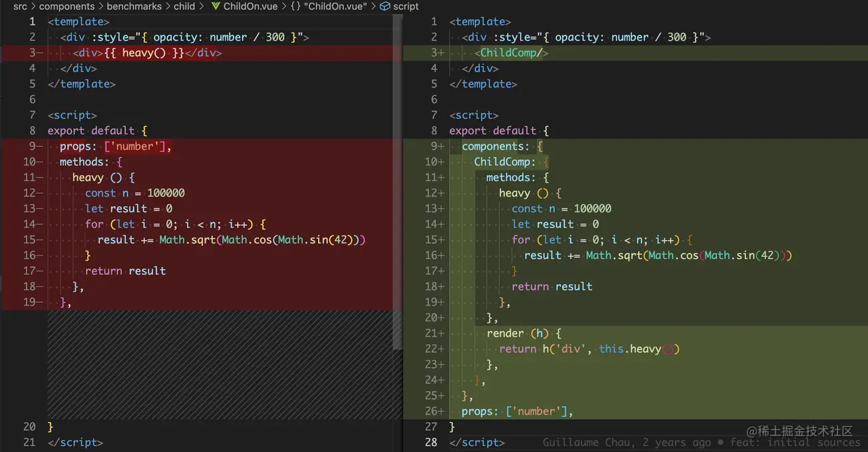Image resolution: width=868 pixels, height=452 pixels.
Task: Click the script label in breadcrumb
Action: coord(406,6)
